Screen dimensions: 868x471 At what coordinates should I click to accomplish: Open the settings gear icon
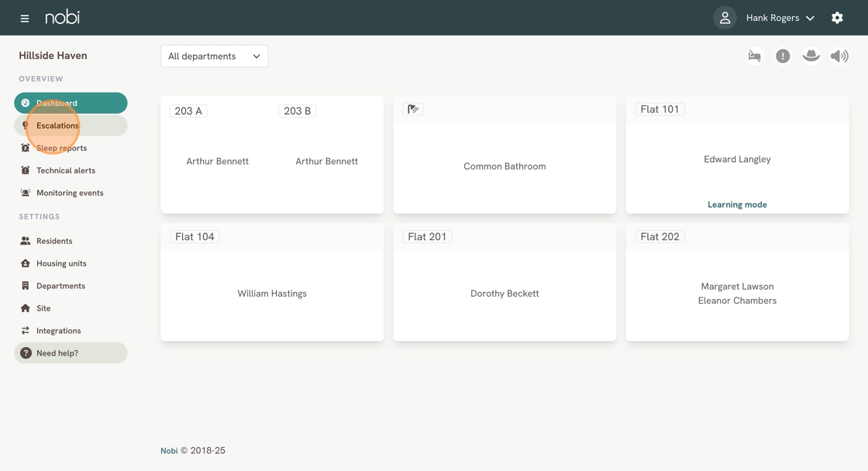coord(837,18)
